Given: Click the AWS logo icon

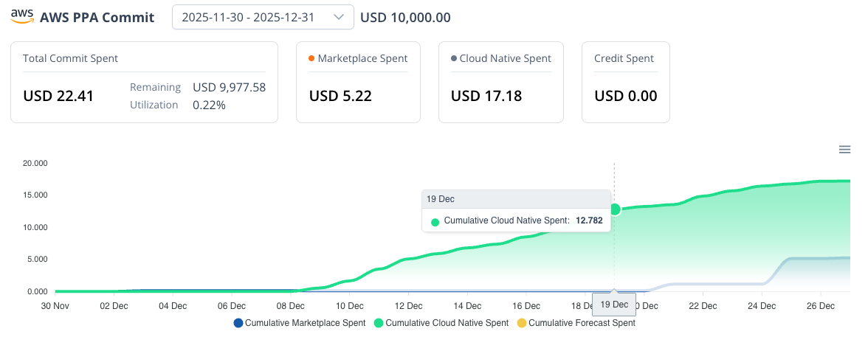Looking at the screenshot, I should pos(22,17).
